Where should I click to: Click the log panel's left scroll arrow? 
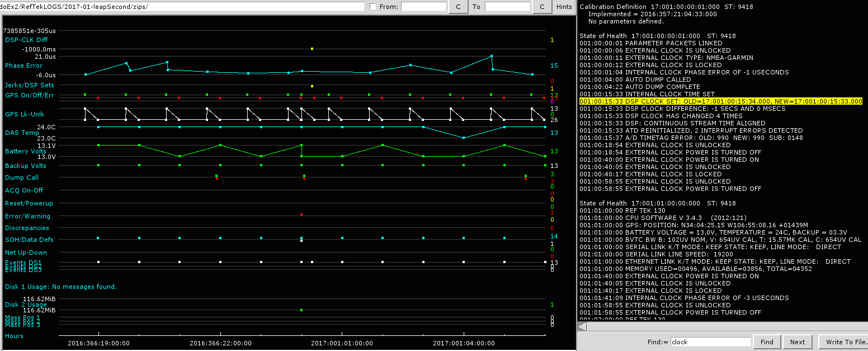[x=583, y=326]
